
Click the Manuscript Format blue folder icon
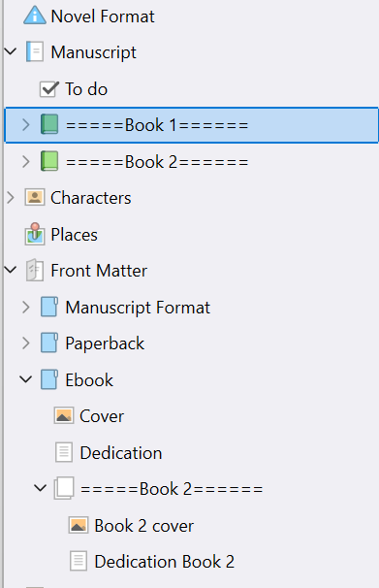[49, 307]
